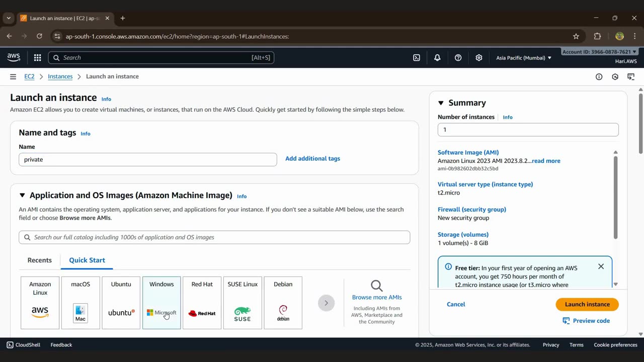The height and width of the screenshot is (362, 644).
Task: Switch to the Recents tab
Action: pos(39,260)
